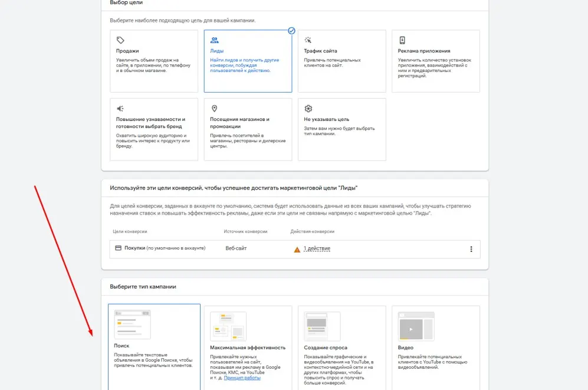
Task: Click the gear icon for Не указывать цель
Action: pyautogui.click(x=308, y=109)
